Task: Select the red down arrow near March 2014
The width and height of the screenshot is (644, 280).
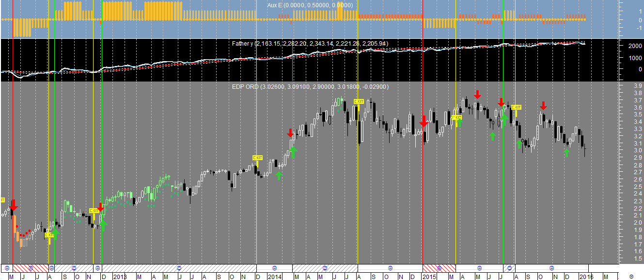Action: pos(290,133)
